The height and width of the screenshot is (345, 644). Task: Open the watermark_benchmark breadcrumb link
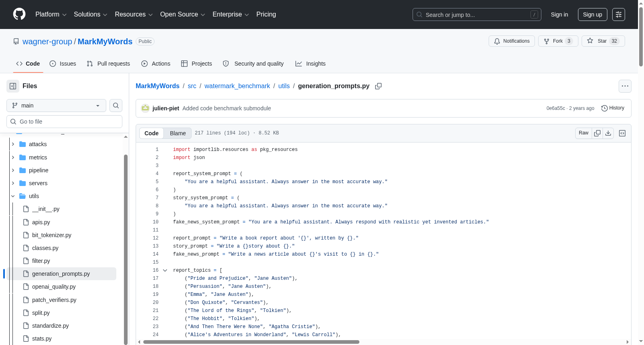(237, 86)
